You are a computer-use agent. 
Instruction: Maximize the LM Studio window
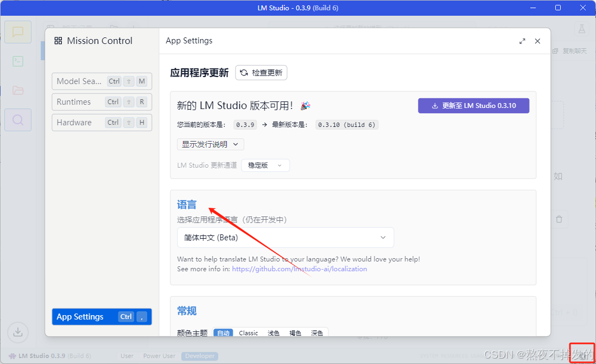(x=558, y=8)
